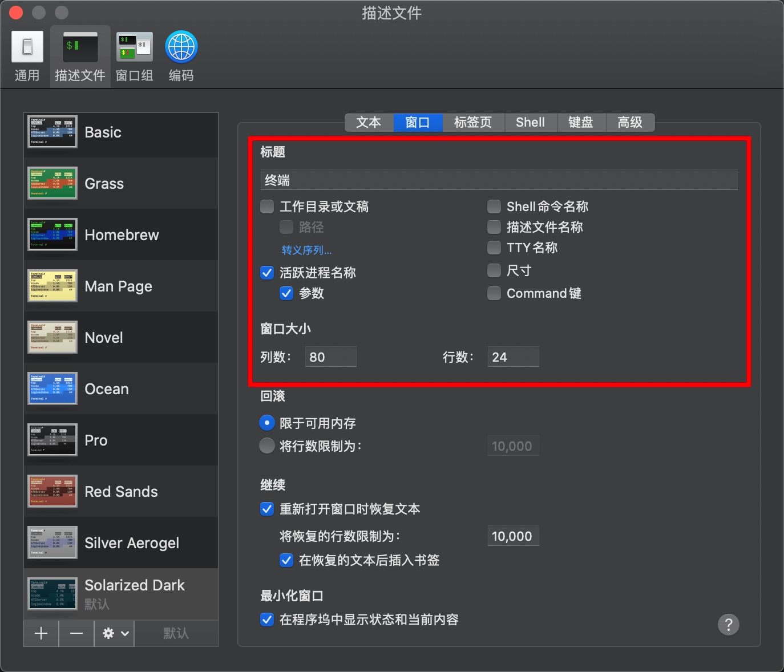Switch to the 键盘 tab
The image size is (784, 672).
click(x=581, y=123)
